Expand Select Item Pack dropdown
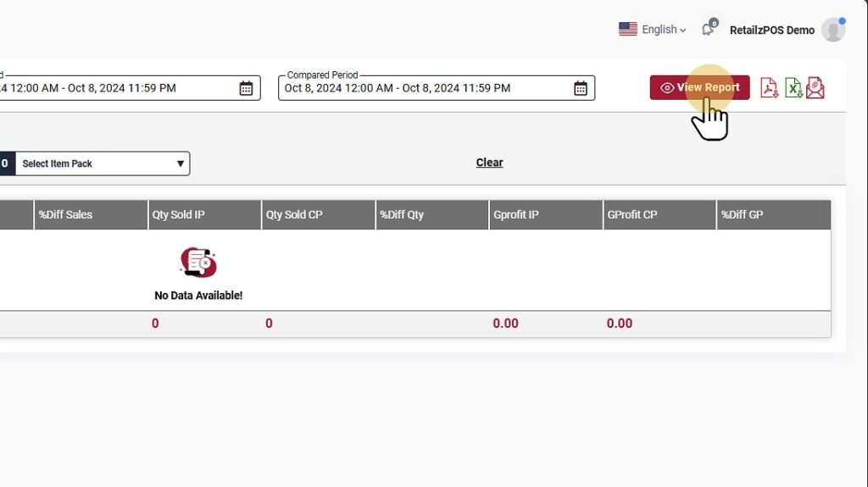 coord(103,163)
